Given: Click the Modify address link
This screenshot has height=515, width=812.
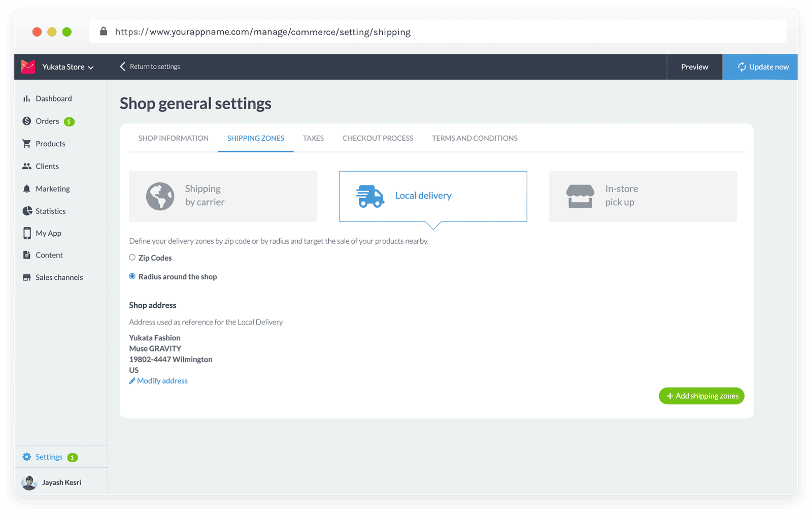Looking at the screenshot, I should (162, 381).
